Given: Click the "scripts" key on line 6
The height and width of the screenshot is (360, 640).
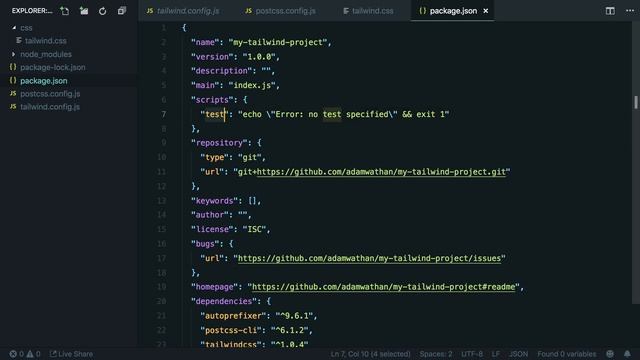Looking at the screenshot, I should coord(212,100).
